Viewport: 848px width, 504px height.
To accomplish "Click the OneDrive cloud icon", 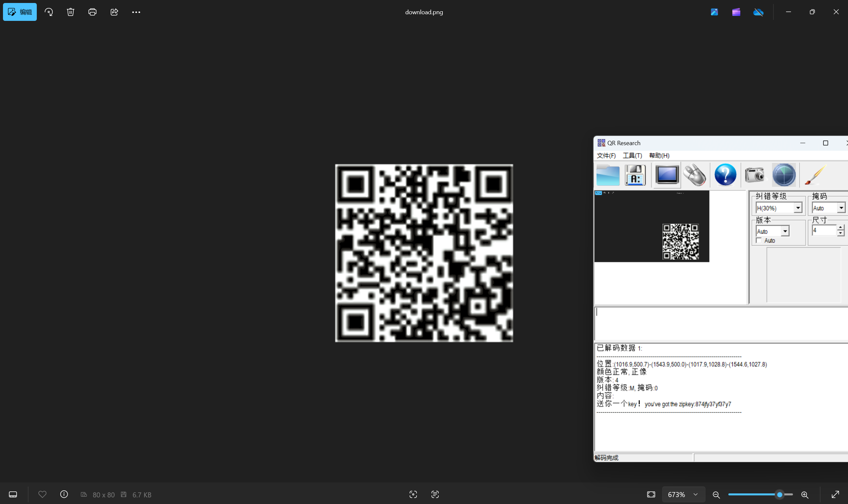I will (758, 12).
